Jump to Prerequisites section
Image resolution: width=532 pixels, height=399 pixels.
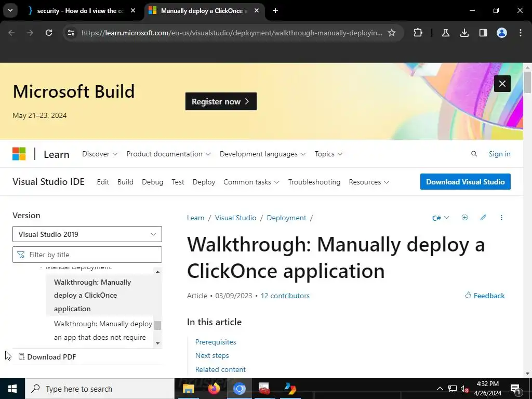(216, 342)
